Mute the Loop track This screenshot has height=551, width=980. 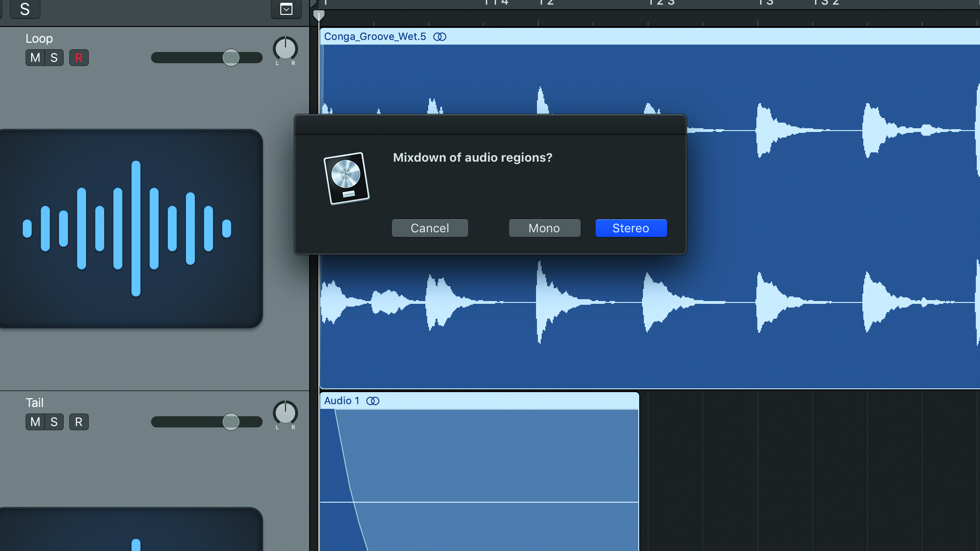point(35,58)
